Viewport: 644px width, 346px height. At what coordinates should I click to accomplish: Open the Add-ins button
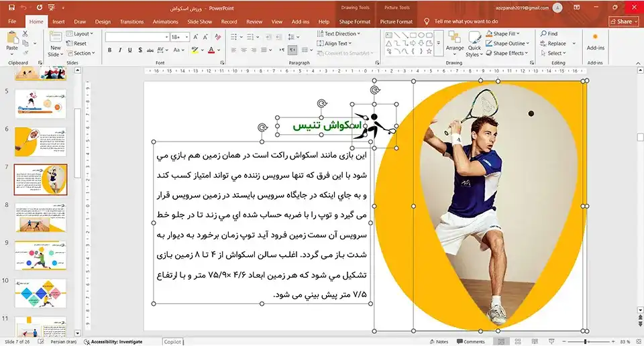click(595, 42)
